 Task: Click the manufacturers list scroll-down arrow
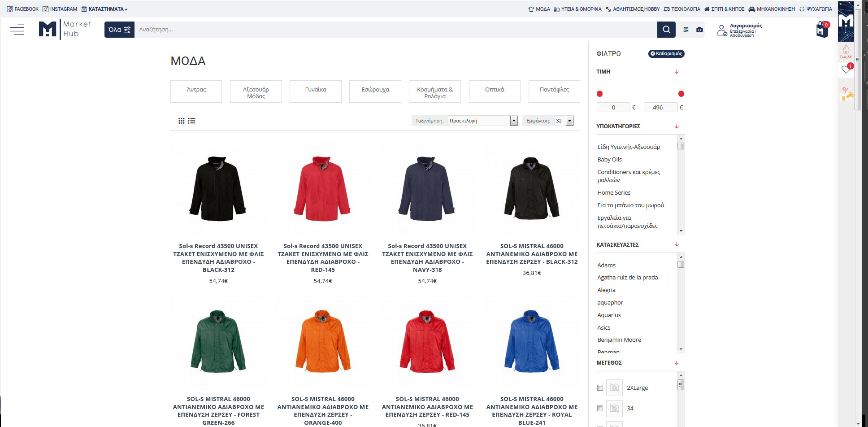coord(681,349)
